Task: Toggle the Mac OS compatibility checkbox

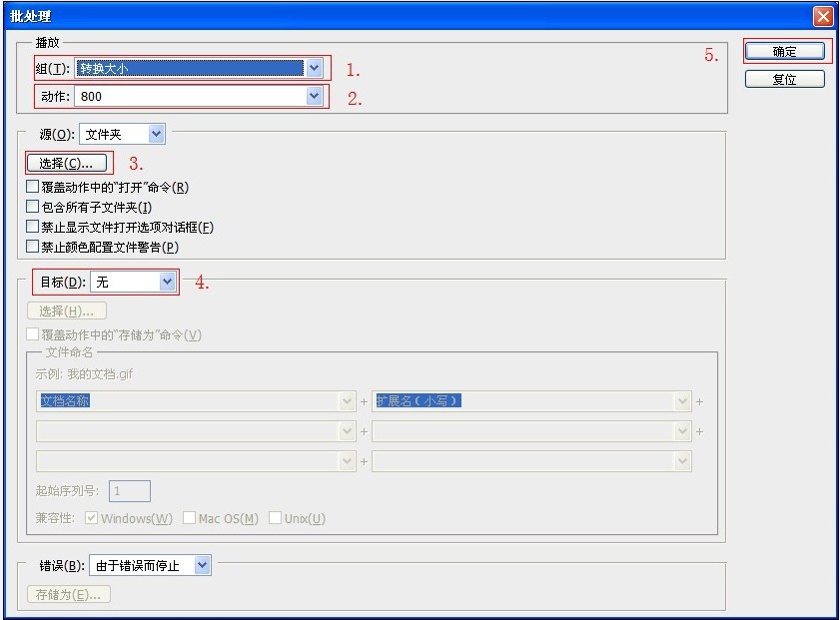Action: click(x=189, y=518)
